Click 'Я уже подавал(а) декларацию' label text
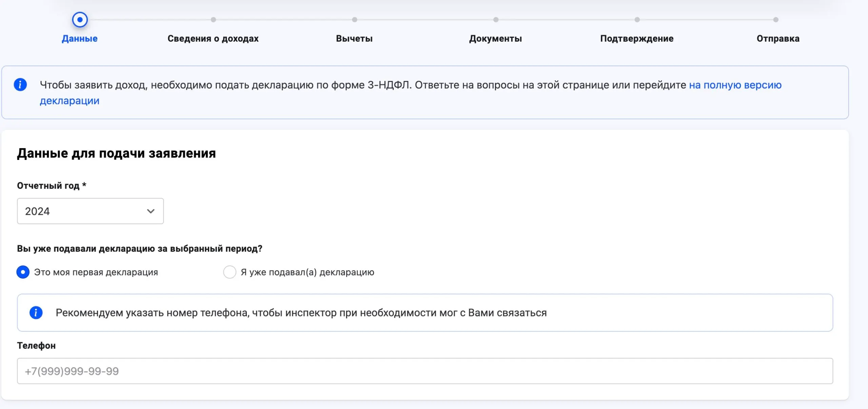The image size is (868, 409). click(x=307, y=272)
